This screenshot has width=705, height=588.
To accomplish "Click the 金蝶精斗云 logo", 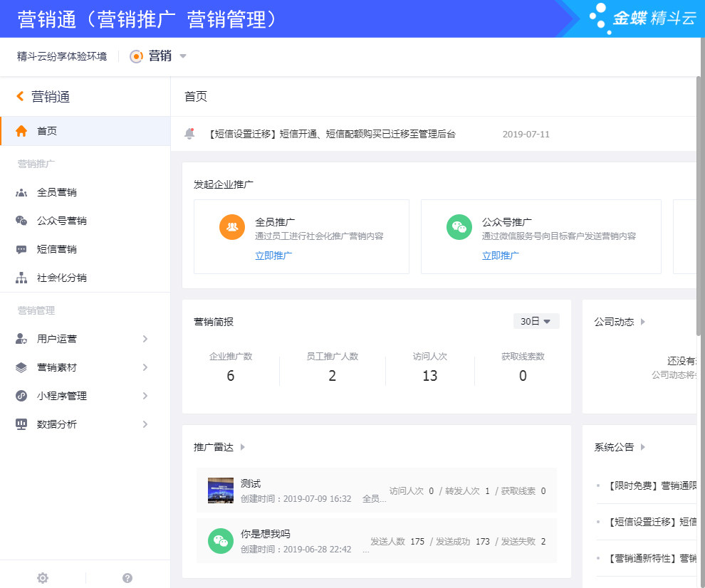I will tap(643, 19).
